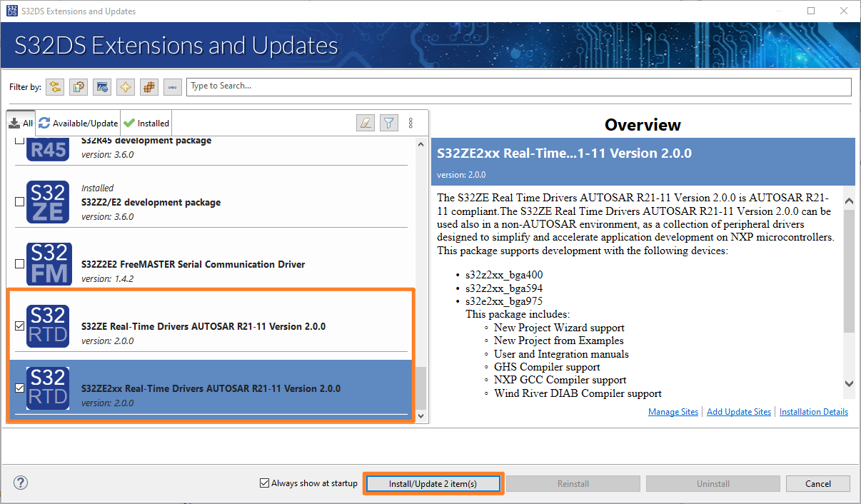This screenshot has height=504, width=861.
Task: Uncheck S32ZE Real-Time Drivers AUTOSAR checkbox
Action: [19, 326]
